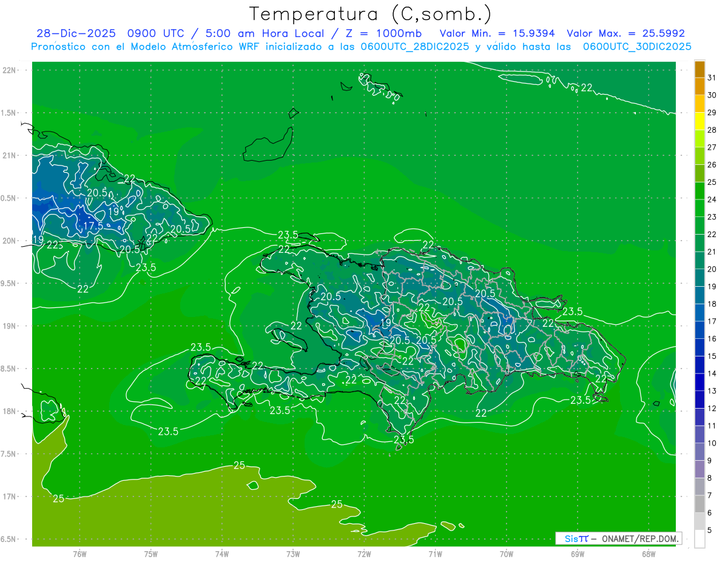Click the '0.5N' latitude axis label
This screenshot has height=562, width=728.
9,198
